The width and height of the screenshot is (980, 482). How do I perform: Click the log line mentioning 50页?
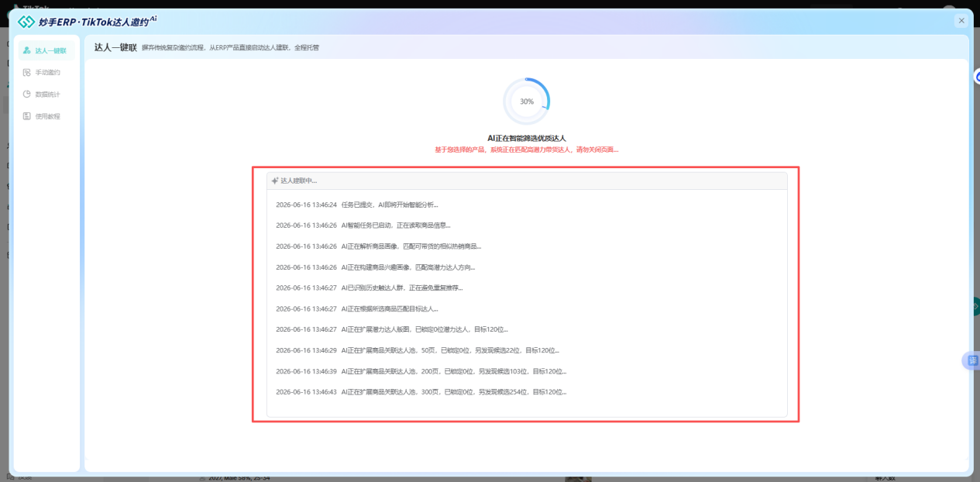417,350
